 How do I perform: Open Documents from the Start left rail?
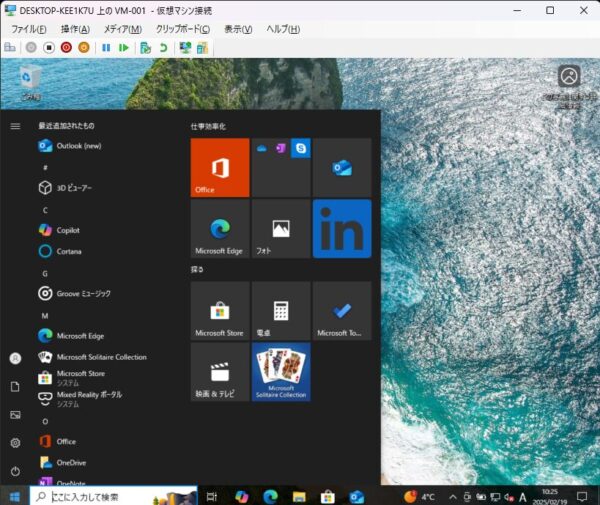click(x=15, y=387)
